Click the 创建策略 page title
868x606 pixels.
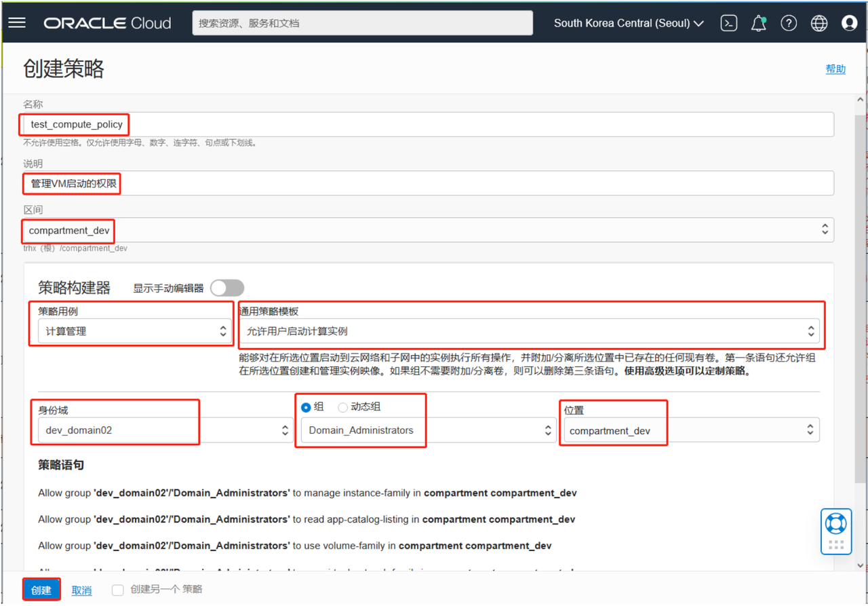64,69
